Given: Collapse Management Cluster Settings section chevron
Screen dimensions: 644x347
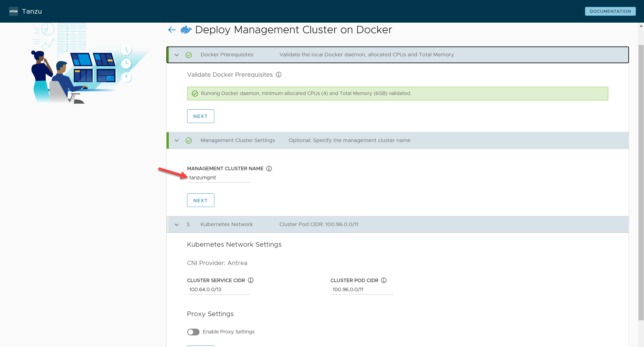Looking at the screenshot, I should pyautogui.click(x=177, y=141).
